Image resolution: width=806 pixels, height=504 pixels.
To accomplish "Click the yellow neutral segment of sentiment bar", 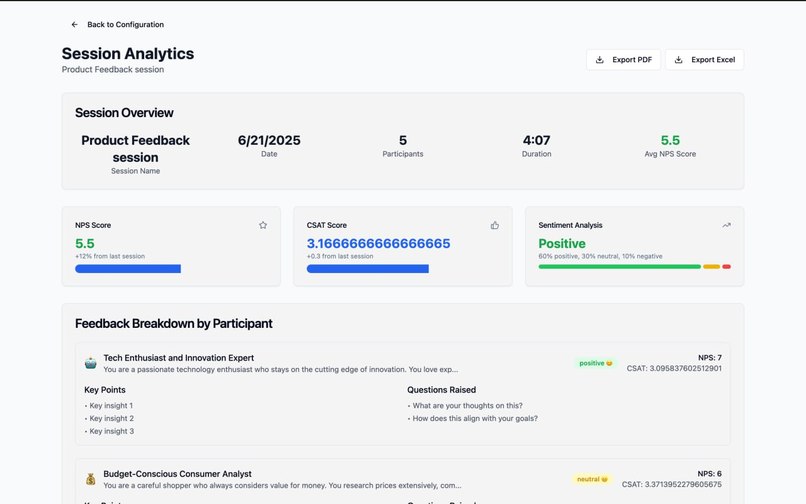I will click(711, 266).
